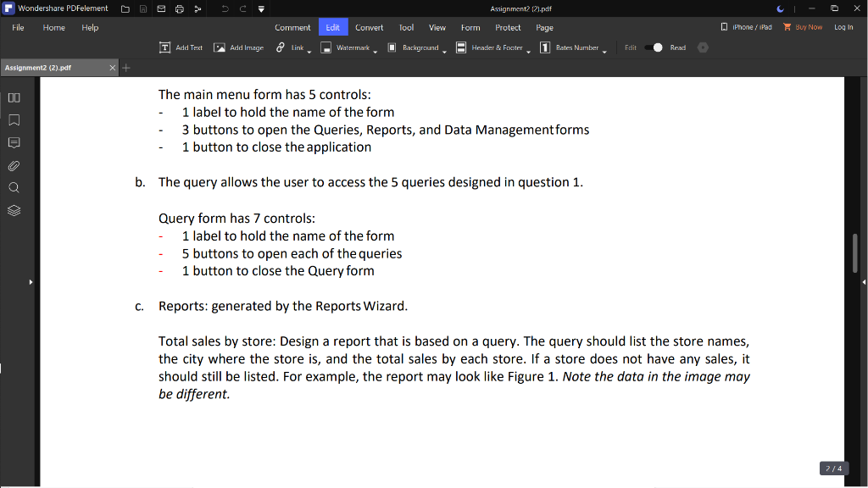The image size is (868, 488).
Task: Open the Help menu
Action: pos(90,27)
